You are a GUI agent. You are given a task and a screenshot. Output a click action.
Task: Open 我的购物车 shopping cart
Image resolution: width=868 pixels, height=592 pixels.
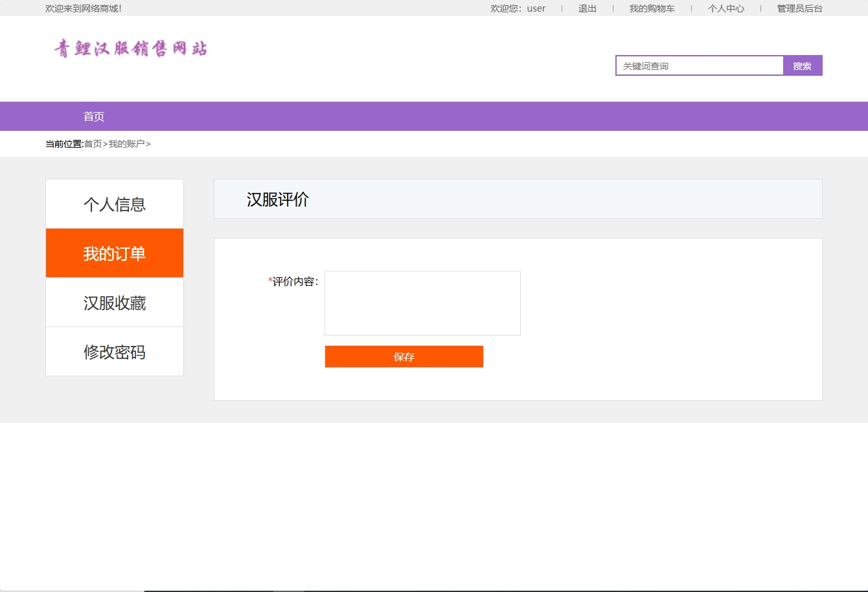tap(652, 8)
